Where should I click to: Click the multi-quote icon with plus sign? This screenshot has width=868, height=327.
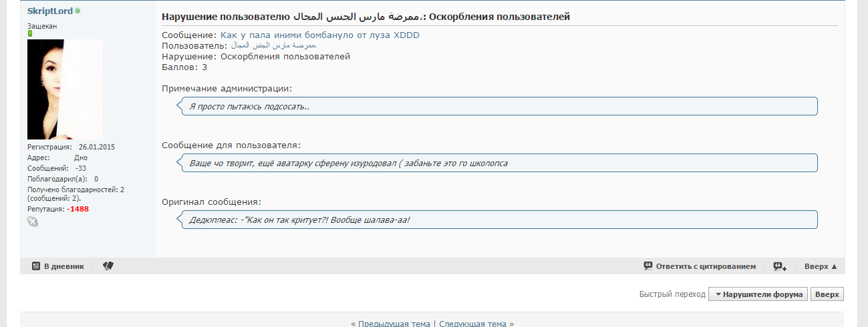pyautogui.click(x=780, y=266)
